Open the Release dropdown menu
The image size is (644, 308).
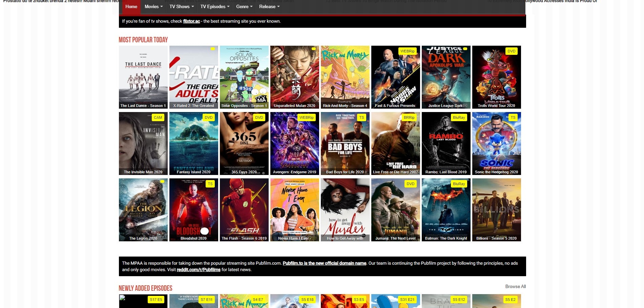pyautogui.click(x=269, y=6)
